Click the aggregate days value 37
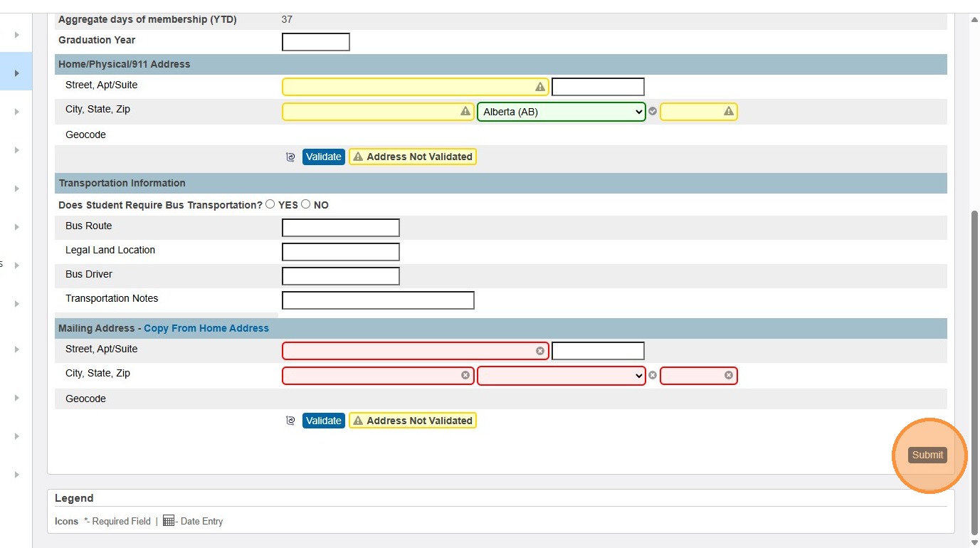 (x=287, y=19)
